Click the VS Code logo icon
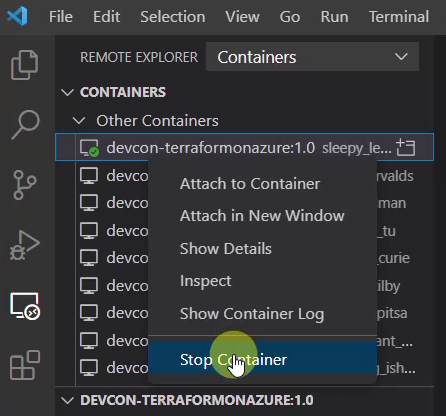 [17, 16]
